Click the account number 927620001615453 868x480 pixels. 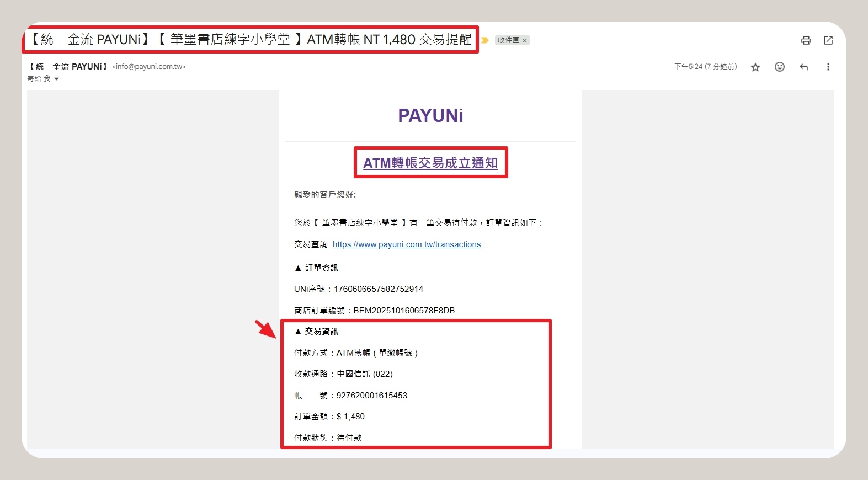(371, 396)
